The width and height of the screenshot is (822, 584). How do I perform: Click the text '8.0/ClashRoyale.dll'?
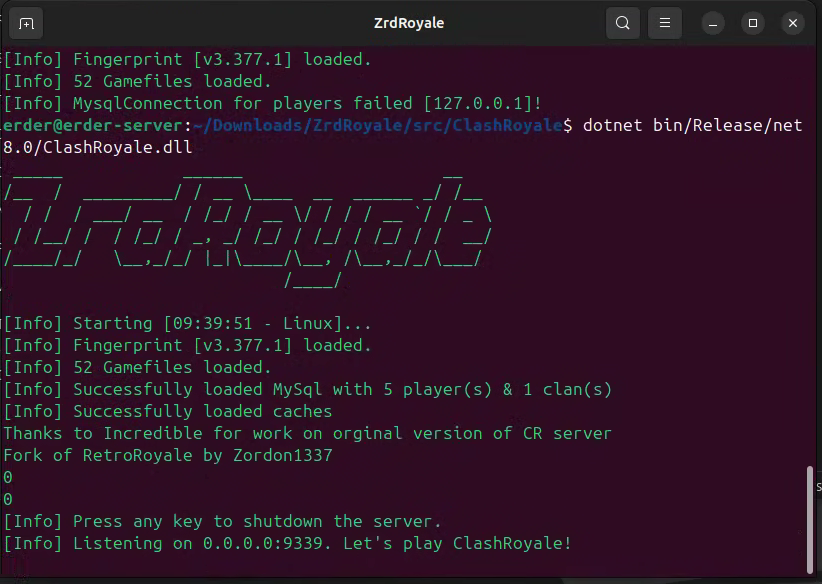click(98, 147)
